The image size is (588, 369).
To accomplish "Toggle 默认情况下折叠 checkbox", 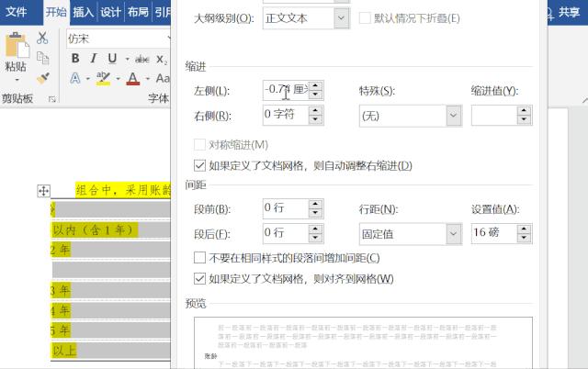I will pos(365,18).
